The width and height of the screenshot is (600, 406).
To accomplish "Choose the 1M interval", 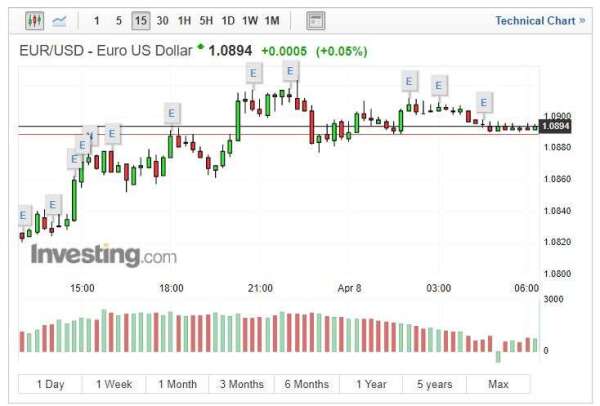I will coord(272,21).
